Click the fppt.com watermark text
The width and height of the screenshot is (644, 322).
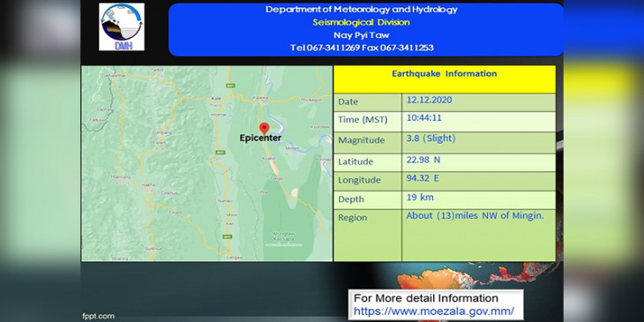tap(98, 316)
